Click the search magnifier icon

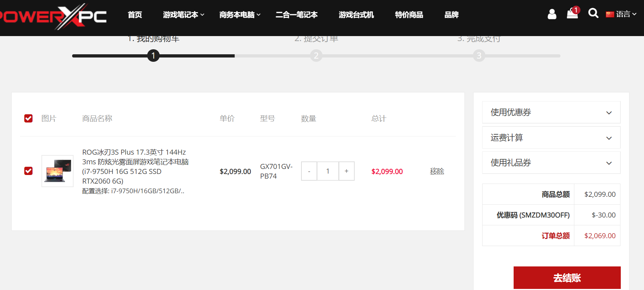[x=593, y=13]
